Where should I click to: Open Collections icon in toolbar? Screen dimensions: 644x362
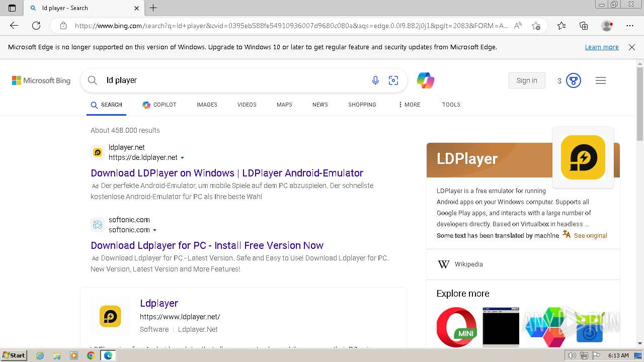coord(584,26)
